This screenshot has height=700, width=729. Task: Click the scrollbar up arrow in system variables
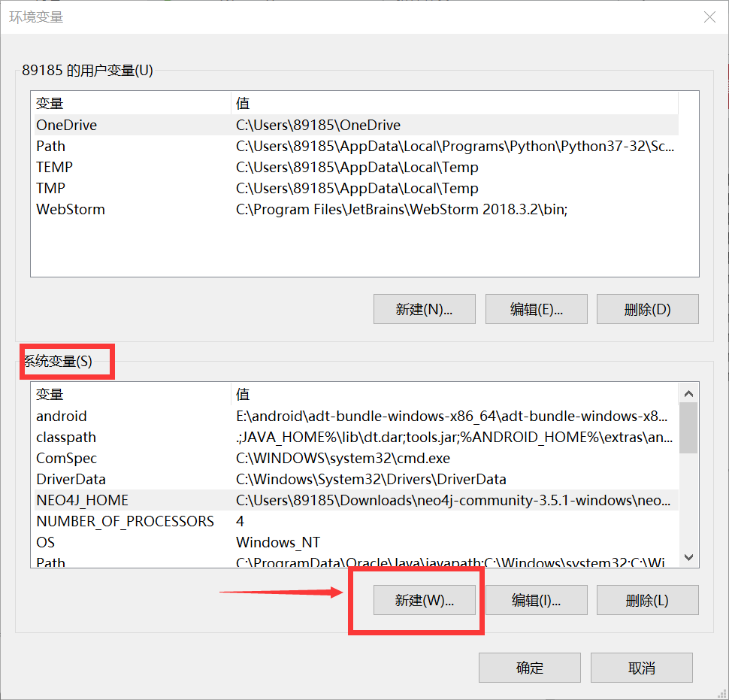point(688,392)
